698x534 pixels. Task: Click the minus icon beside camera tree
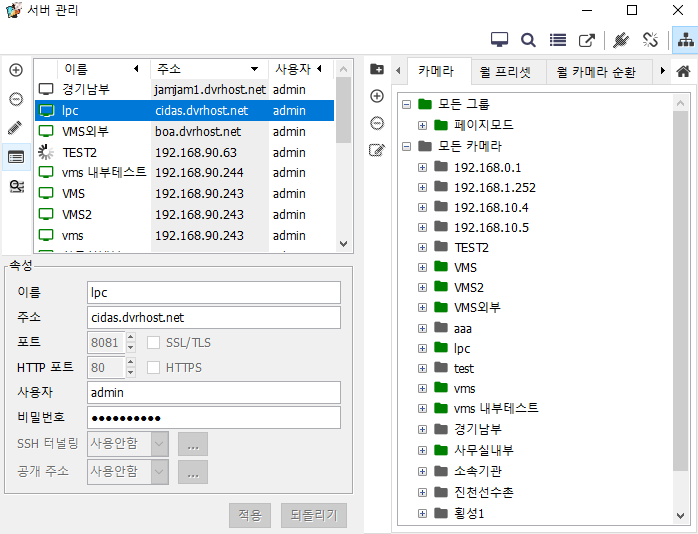tap(377, 123)
